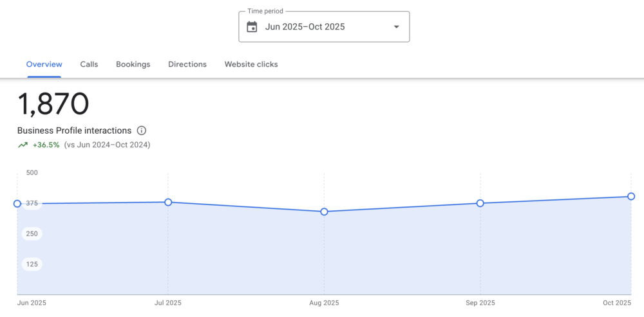Pick the Sep 2025 data point marker

[x=480, y=203]
